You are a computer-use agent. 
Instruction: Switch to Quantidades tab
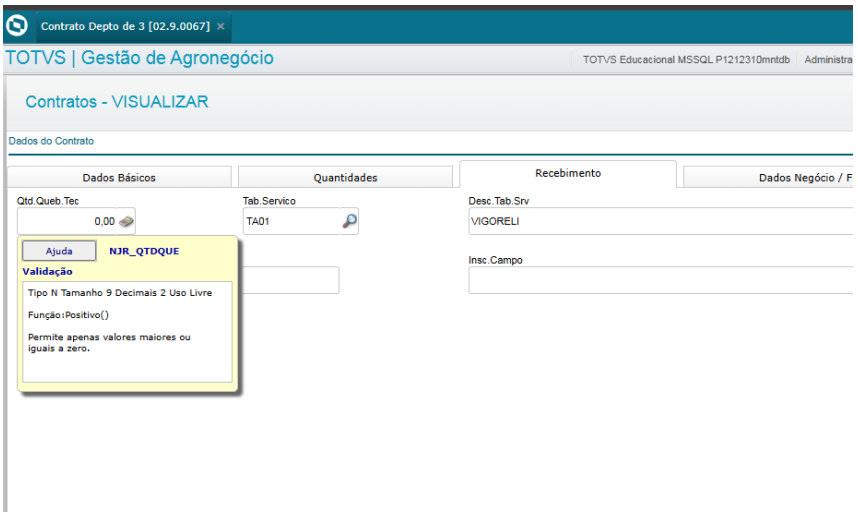tap(345, 177)
